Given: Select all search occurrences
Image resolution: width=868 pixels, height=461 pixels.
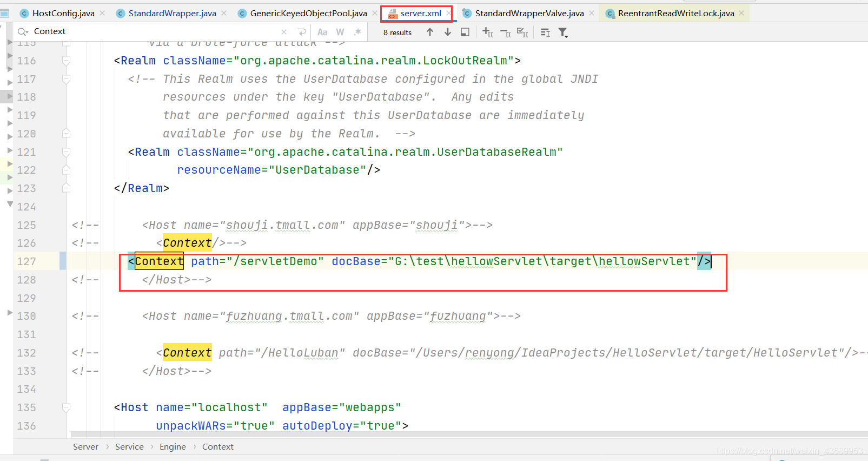Looking at the screenshot, I should (x=522, y=32).
